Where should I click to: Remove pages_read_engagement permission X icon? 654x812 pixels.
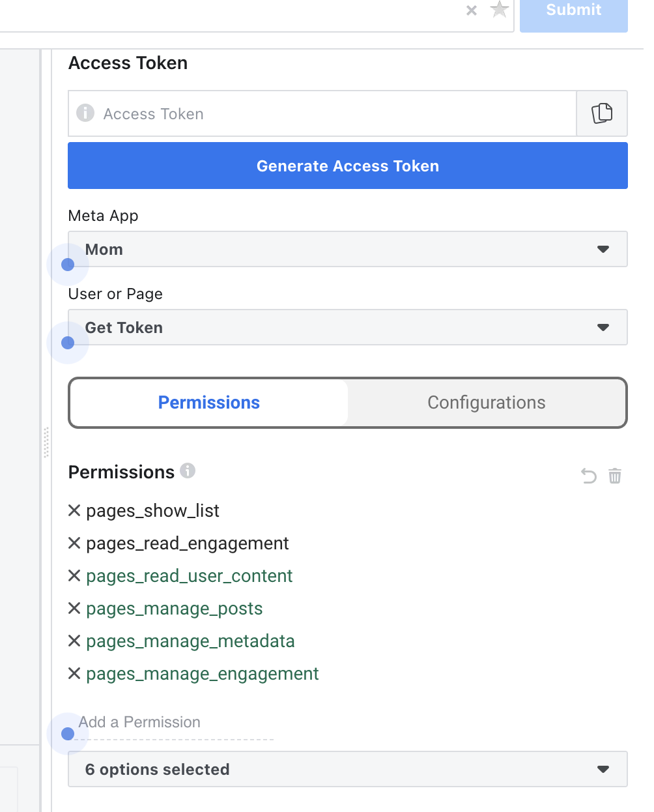click(74, 543)
